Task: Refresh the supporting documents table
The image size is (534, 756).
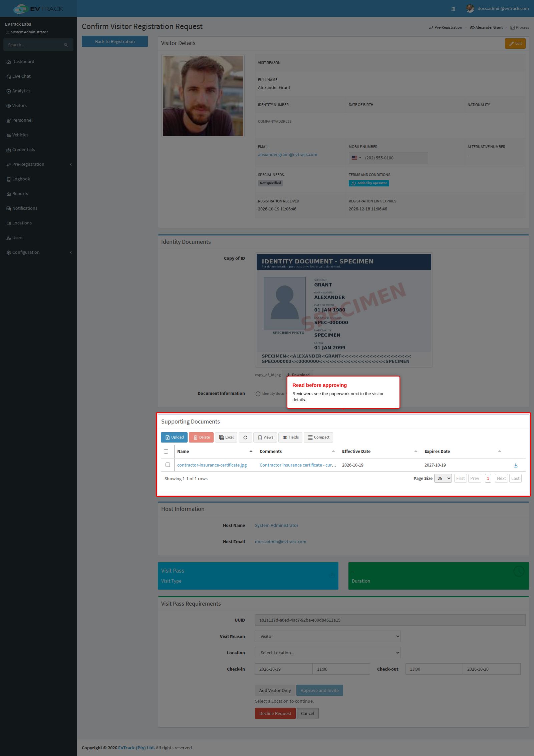Action: tap(245, 438)
